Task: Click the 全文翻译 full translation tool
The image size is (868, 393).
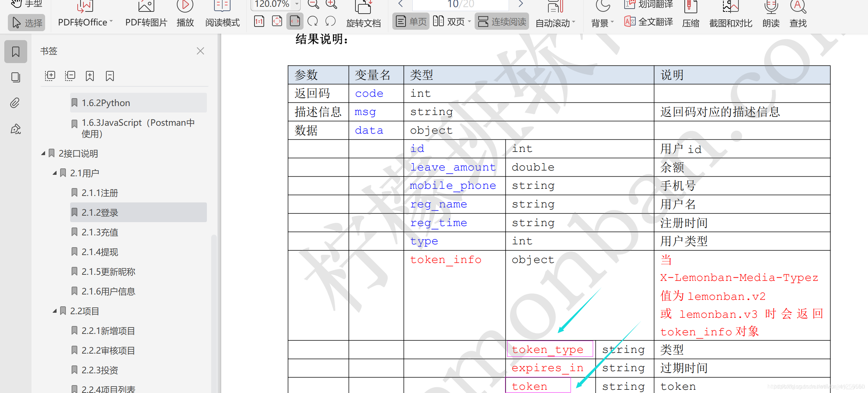Action: [x=648, y=22]
